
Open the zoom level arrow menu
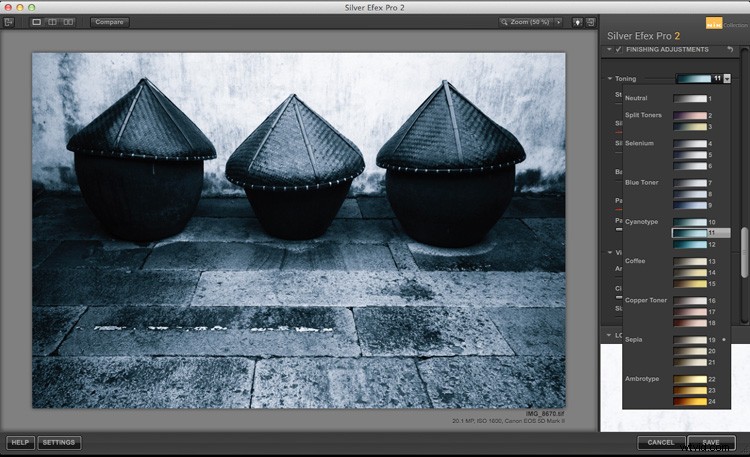(558, 22)
